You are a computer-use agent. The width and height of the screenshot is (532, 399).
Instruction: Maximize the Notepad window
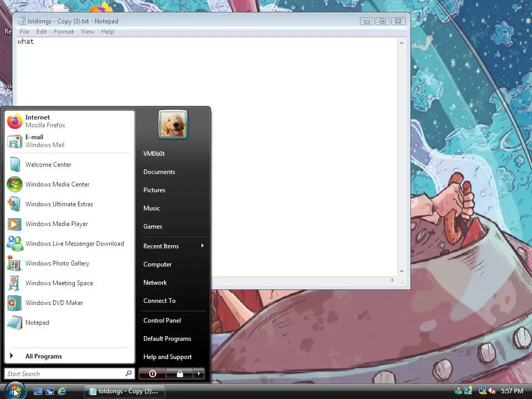click(382, 21)
